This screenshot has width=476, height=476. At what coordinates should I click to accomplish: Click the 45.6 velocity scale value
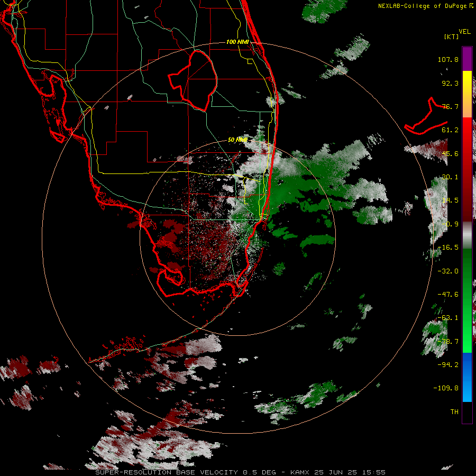click(450, 153)
